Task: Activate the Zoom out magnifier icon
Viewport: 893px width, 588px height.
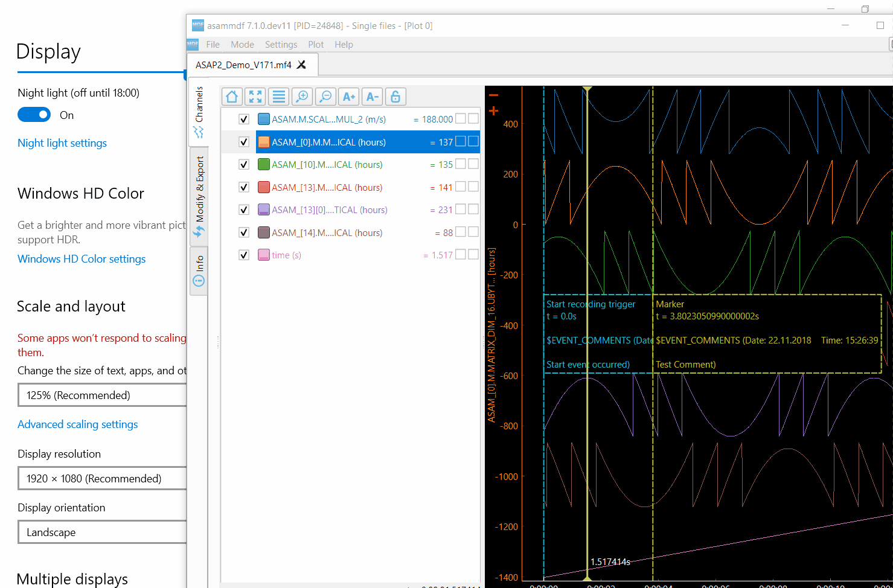Action: click(325, 96)
